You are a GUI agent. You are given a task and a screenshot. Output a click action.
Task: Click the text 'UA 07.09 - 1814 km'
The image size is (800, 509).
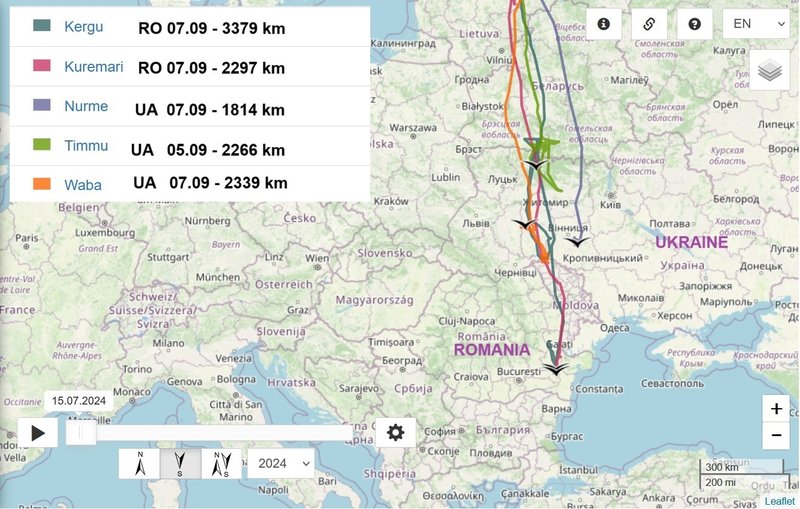210,110
